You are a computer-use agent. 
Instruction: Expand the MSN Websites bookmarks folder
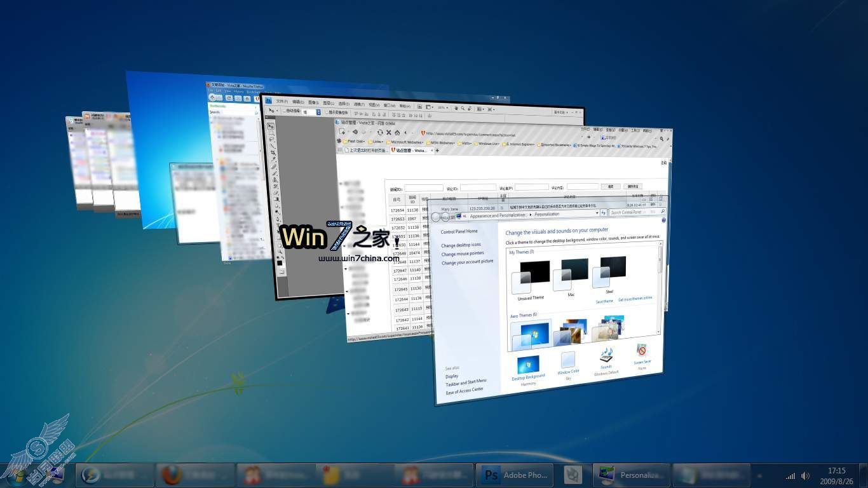pyautogui.click(x=440, y=142)
